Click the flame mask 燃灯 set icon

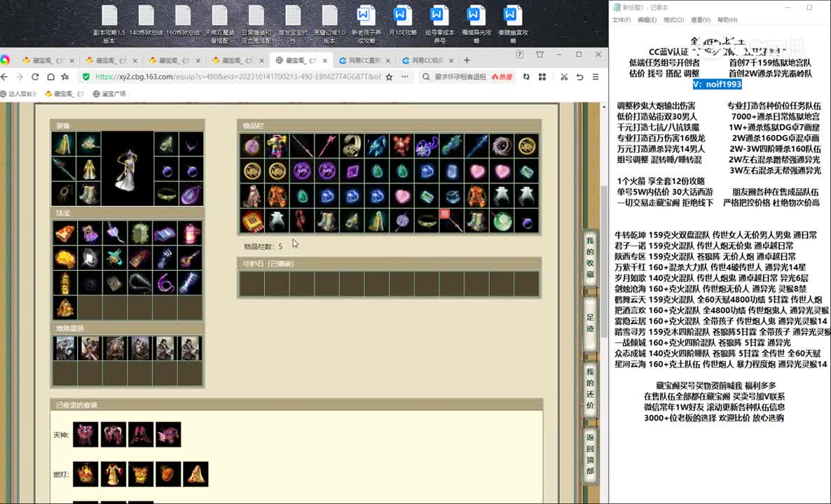click(x=85, y=475)
